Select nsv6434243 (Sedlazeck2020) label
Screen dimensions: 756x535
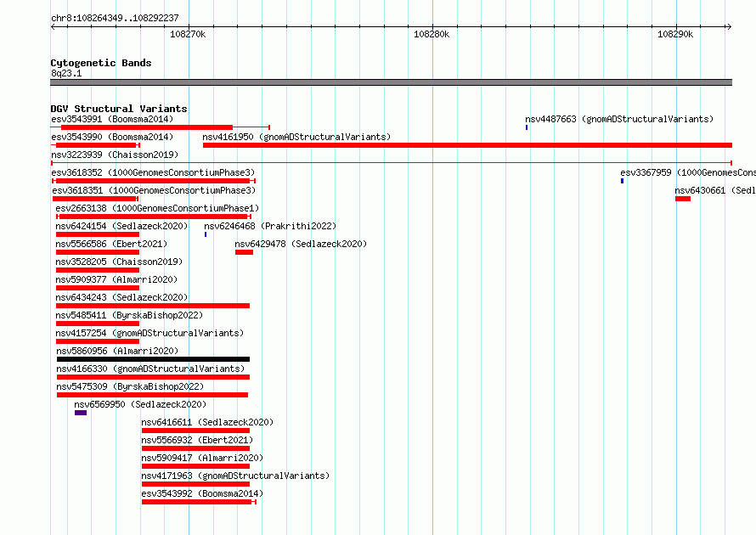click(121, 297)
